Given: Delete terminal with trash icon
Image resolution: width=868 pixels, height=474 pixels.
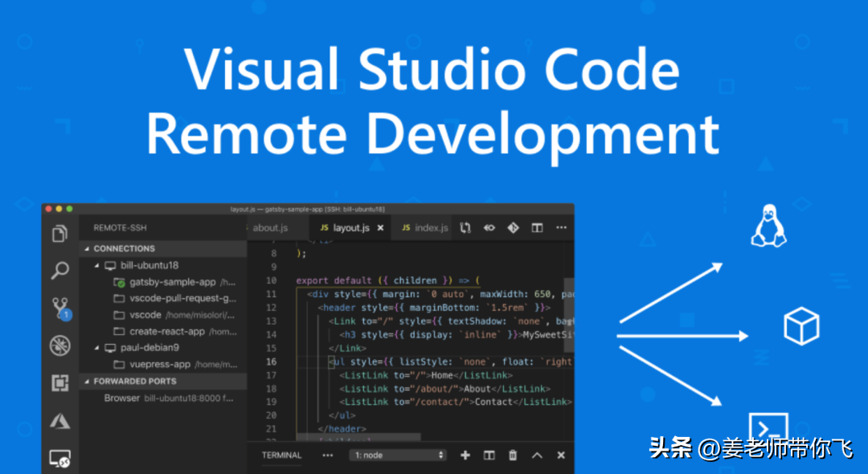Looking at the screenshot, I should (513, 456).
